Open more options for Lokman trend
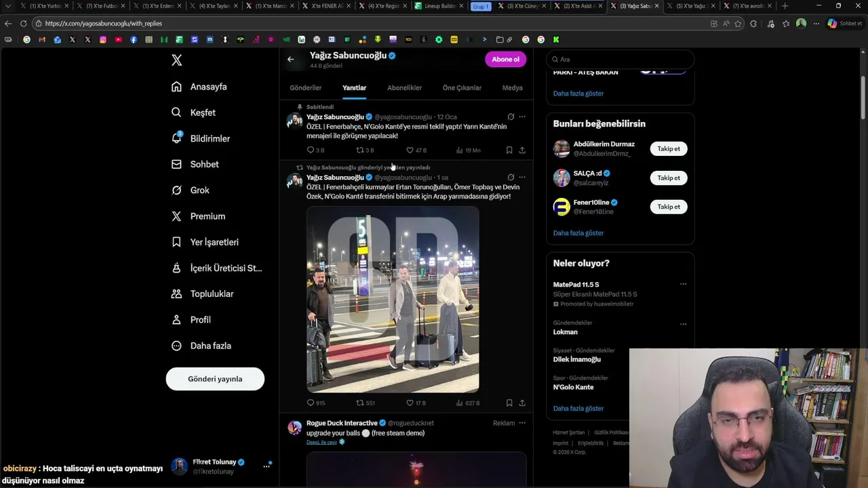 (x=683, y=324)
